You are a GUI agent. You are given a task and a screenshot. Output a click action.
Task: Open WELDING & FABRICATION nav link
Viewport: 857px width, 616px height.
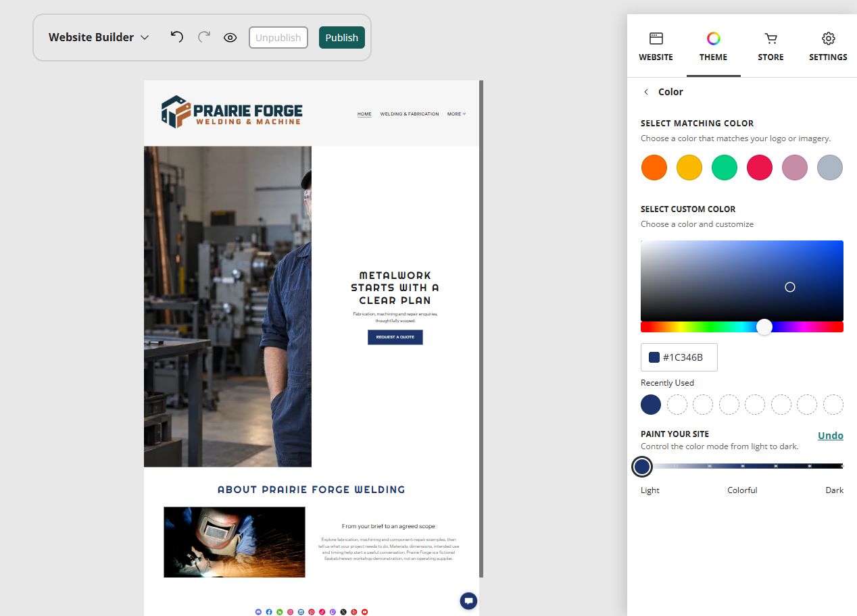(x=410, y=114)
